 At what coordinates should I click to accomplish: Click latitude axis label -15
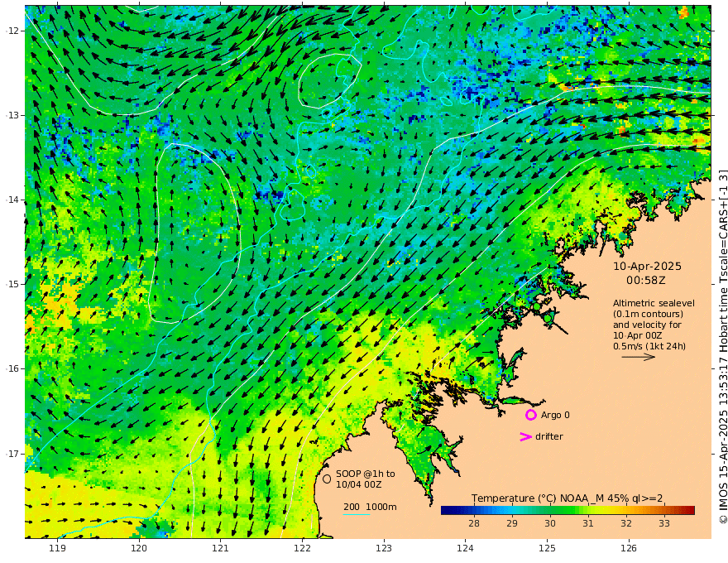click(x=13, y=284)
